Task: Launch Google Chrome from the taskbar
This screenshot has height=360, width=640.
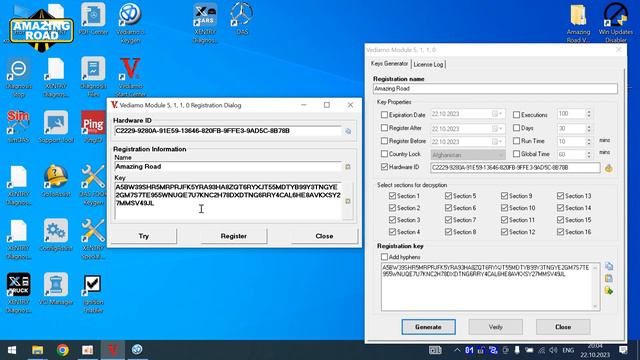Action: click(62, 350)
